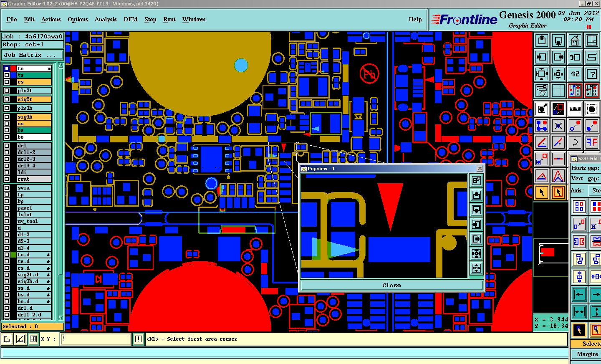The width and height of the screenshot is (601, 364).
Task: Click the pan down icon in main toolbar
Action: click(x=558, y=40)
